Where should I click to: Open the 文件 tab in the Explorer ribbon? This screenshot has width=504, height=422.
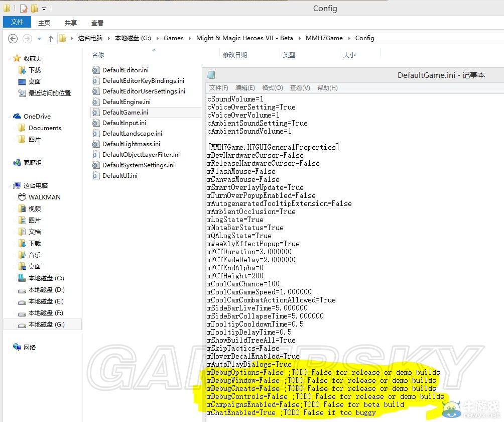(x=17, y=22)
